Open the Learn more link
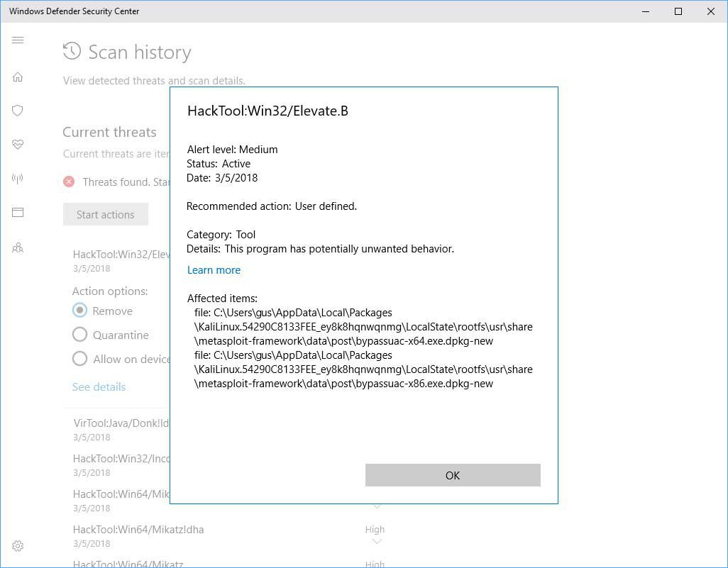728x568 pixels. tap(214, 270)
